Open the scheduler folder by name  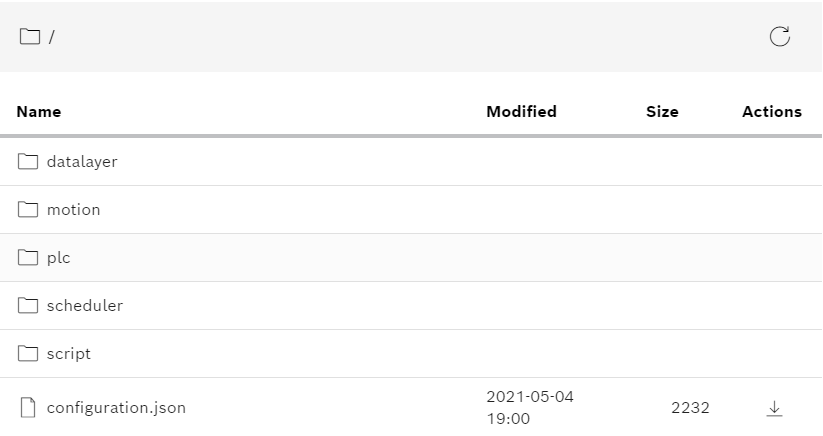coord(85,305)
